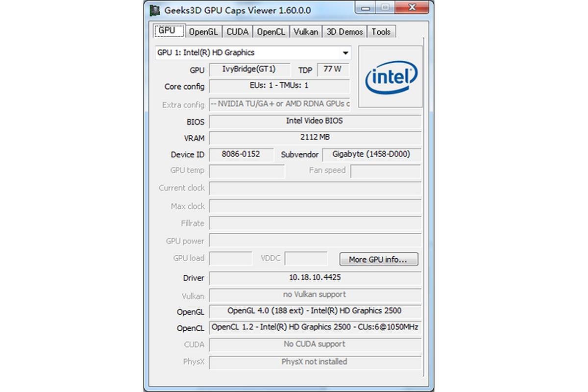Click the 'No CUDA support' text
588x392 pixels.
(x=315, y=344)
